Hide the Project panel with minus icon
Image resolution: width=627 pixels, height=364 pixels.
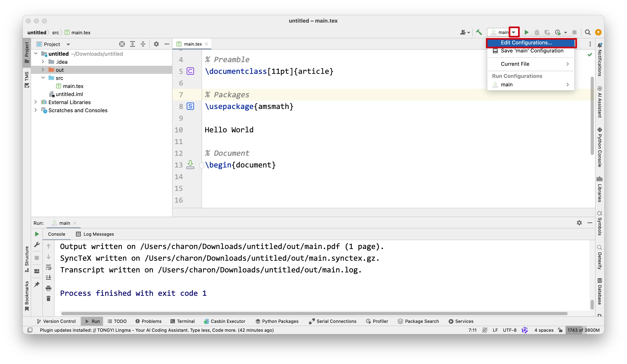(x=167, y=44)
